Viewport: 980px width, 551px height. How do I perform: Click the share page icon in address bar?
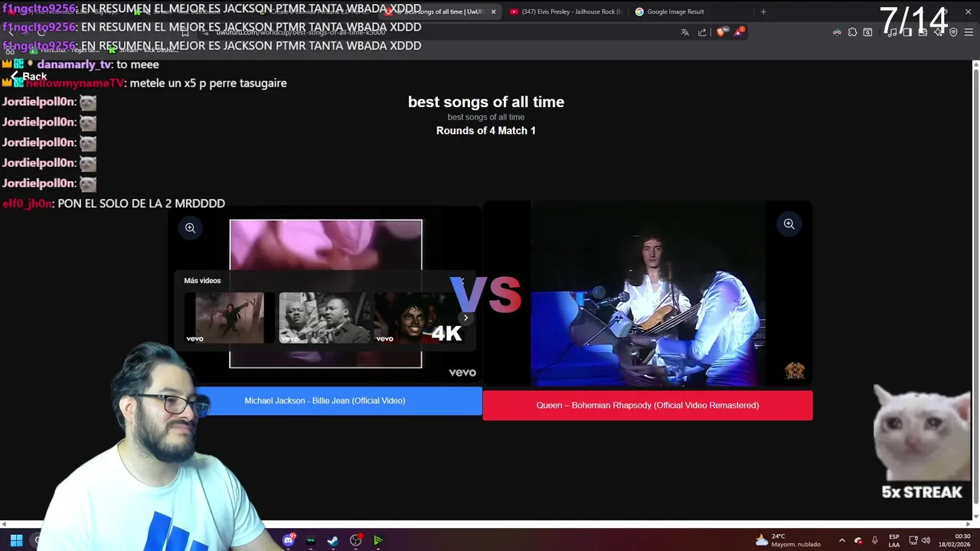[x=702, y=32]
